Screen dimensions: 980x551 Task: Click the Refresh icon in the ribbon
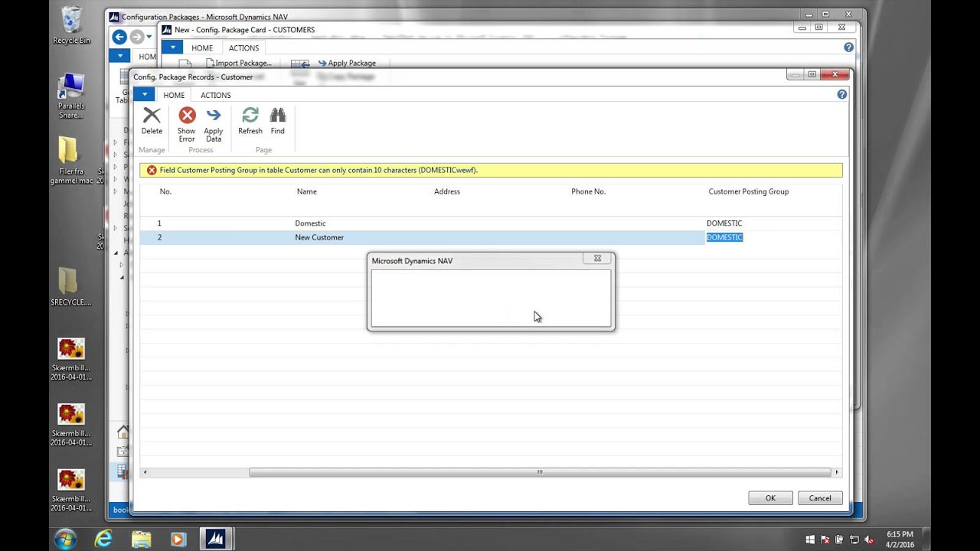(x=250, y=116)
